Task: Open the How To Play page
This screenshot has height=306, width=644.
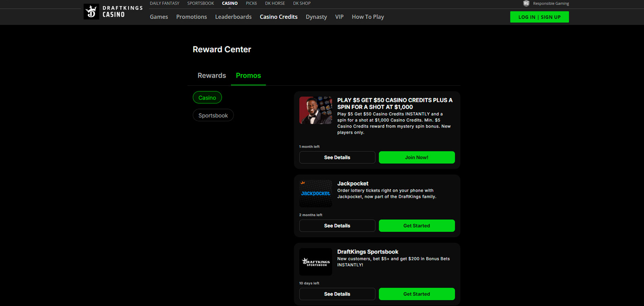Action: [368, 17]
